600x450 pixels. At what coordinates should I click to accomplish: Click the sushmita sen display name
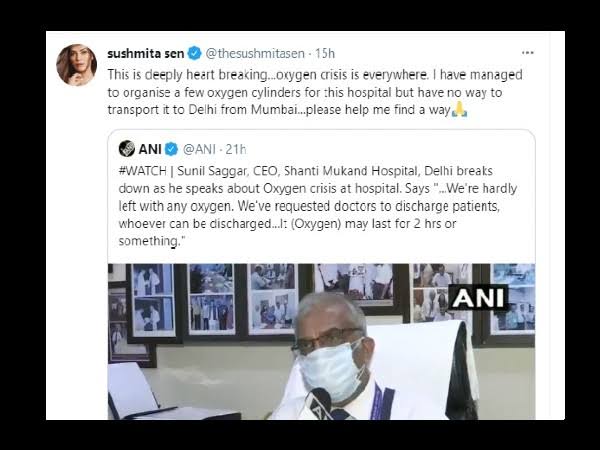(x=146, y=54)
